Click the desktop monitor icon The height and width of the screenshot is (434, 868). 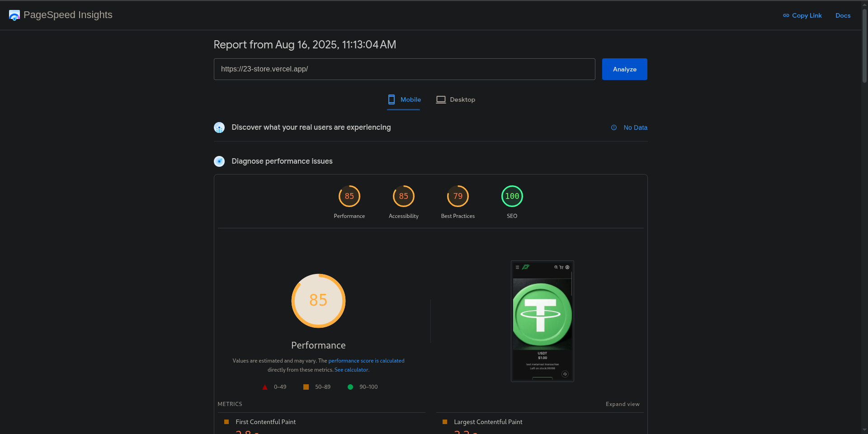(441, 99)
